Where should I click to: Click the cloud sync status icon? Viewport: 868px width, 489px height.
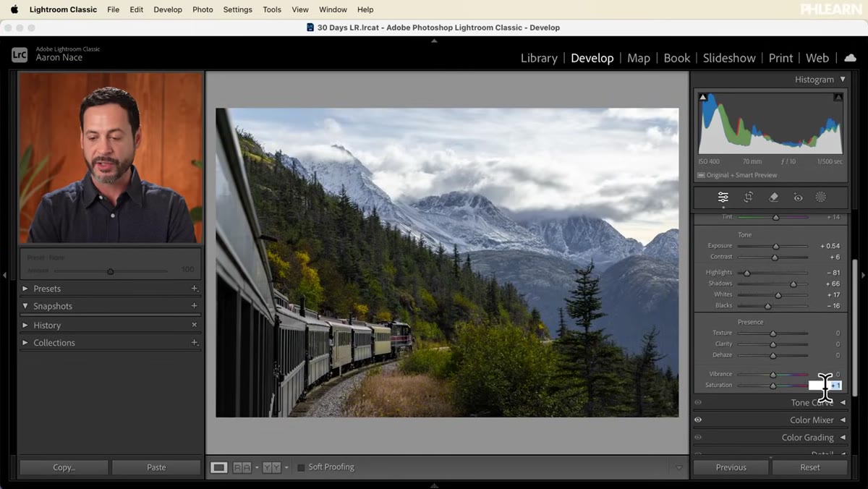coord(850,58)
